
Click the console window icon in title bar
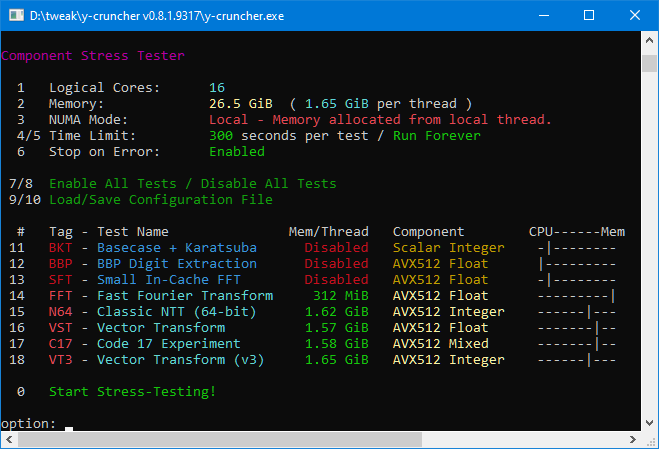click(16, 16)
